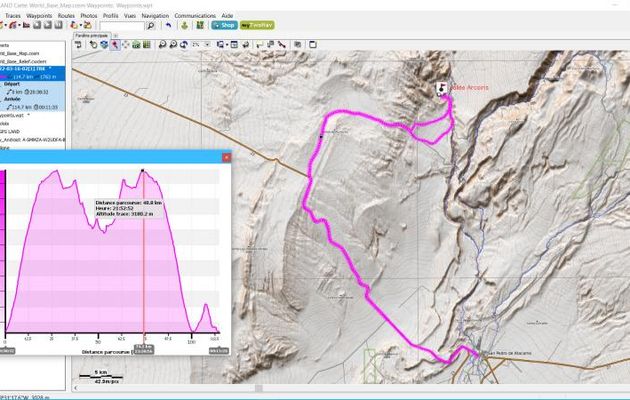The width and height of the screenshot is (630, 400).
Task: Click the zoom out magnifier icon
Action: (172, 44)
